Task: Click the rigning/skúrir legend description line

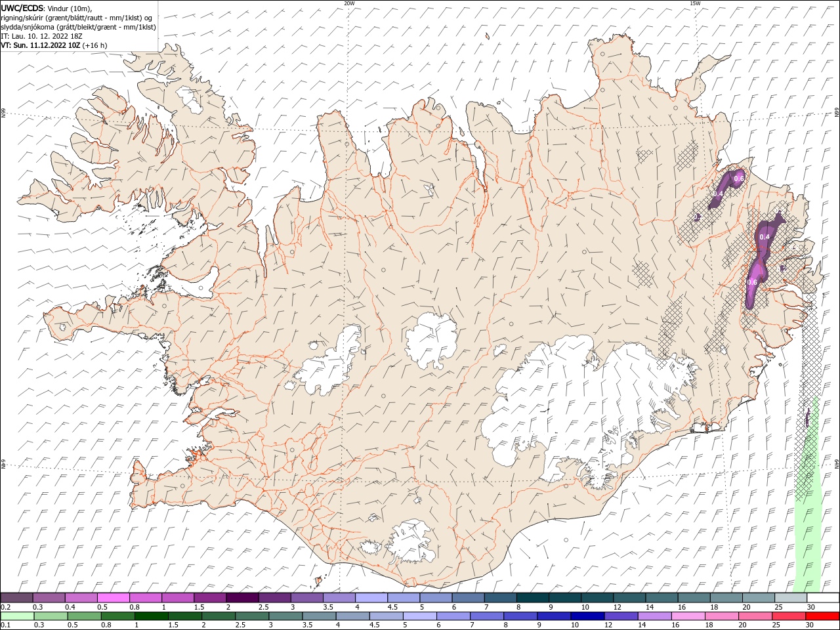Action: click(77, 18)
